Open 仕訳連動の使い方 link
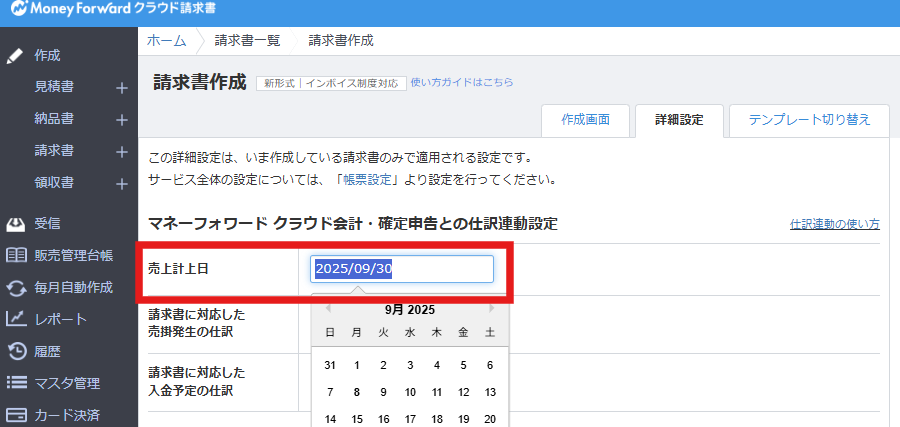This screenshot has height=427, width=900. point(834,224)
